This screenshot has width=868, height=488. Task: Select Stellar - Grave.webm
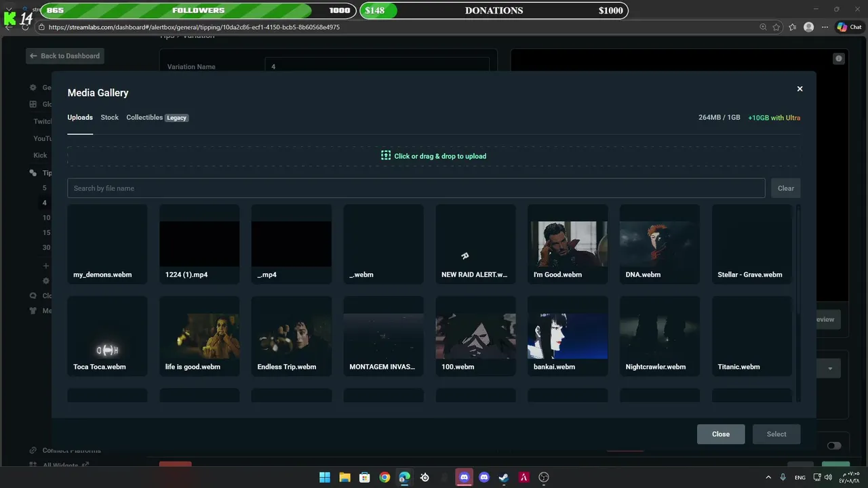coord(752,244)
